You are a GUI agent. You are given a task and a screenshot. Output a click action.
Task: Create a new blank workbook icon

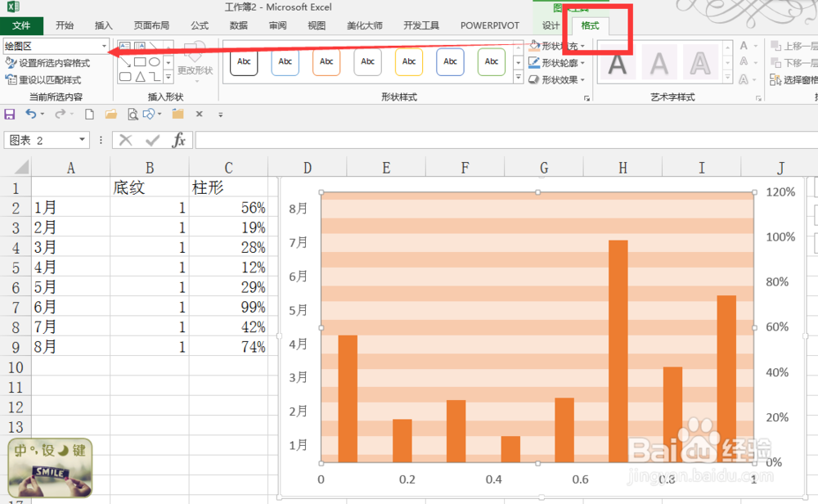pyautogui.click(x=89, y=115)
